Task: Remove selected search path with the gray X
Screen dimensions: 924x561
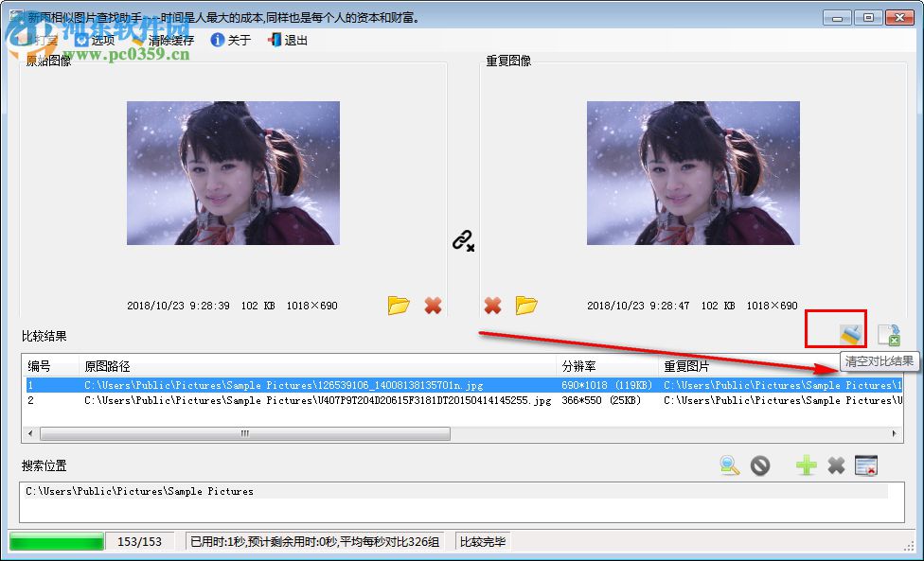Action: [x=837, y=465]
